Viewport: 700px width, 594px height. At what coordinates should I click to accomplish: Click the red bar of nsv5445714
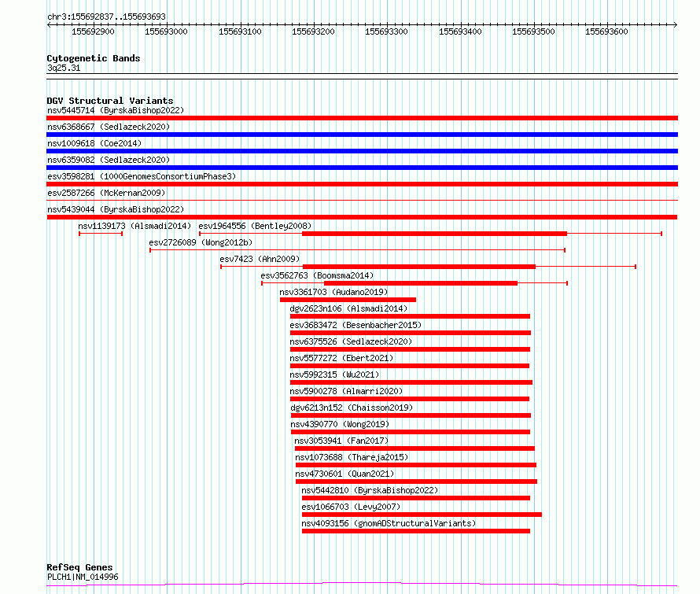[x=362, y=118]
